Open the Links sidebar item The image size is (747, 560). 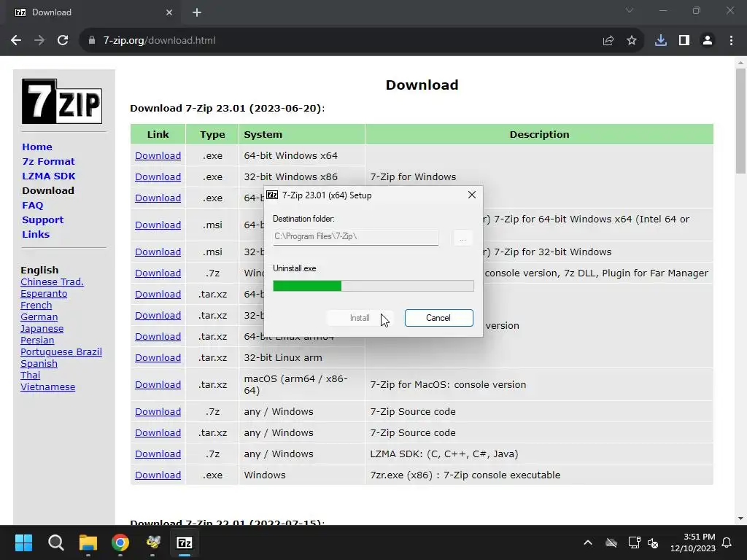coord(36,234)
